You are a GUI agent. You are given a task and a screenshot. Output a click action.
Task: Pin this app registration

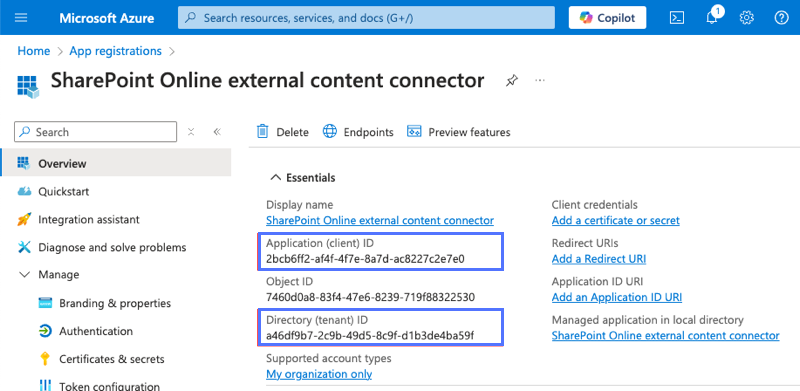[511, 81]
